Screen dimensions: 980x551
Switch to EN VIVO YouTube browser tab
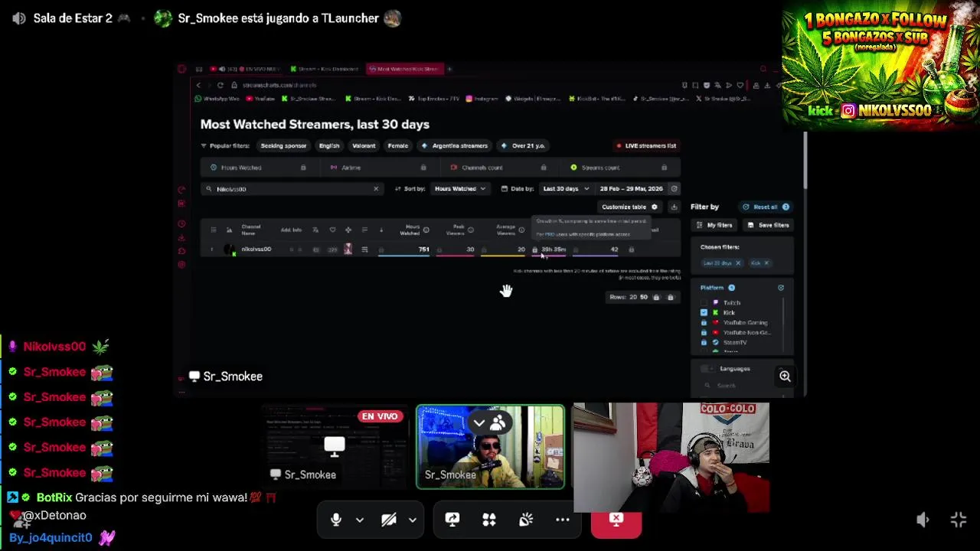point(247,69)
